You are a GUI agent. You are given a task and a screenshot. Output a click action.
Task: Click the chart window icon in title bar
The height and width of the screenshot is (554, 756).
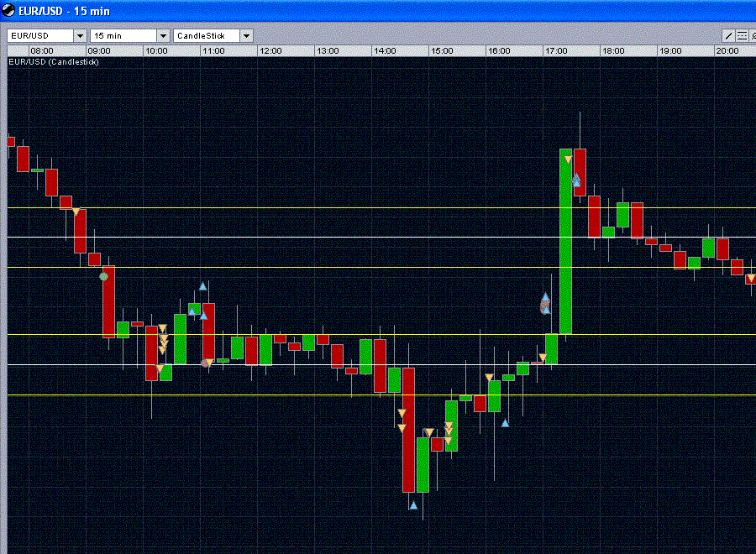pyautogui.click(x=8, y=10)
